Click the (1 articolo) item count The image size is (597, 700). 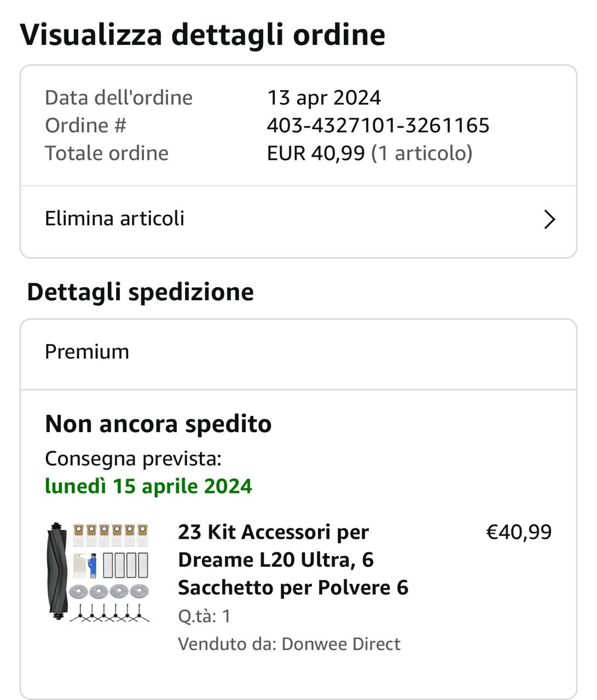421,153
